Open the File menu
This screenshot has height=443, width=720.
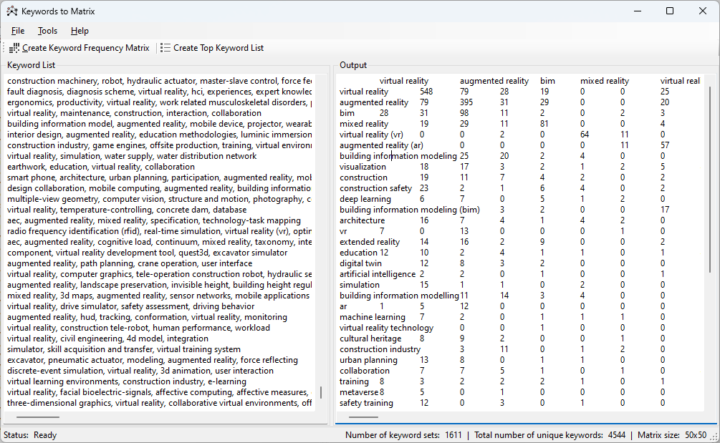pos(17,31)
